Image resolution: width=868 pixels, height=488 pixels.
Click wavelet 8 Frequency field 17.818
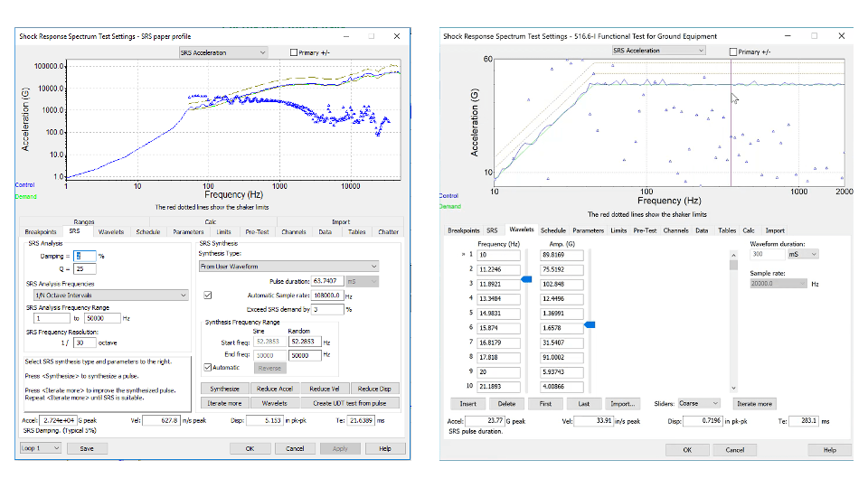click(x=499, y=358)
